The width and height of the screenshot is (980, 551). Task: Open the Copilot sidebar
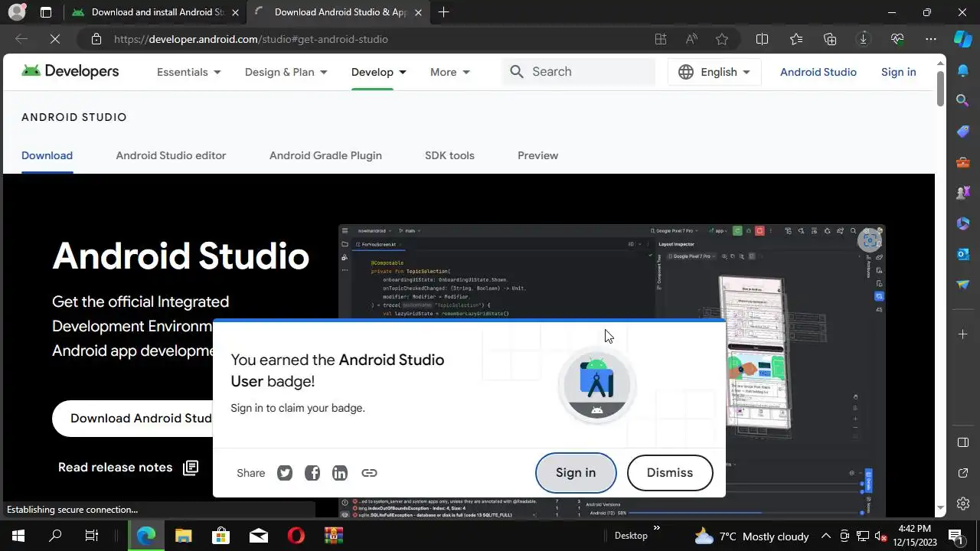click(x=963, y=39)
